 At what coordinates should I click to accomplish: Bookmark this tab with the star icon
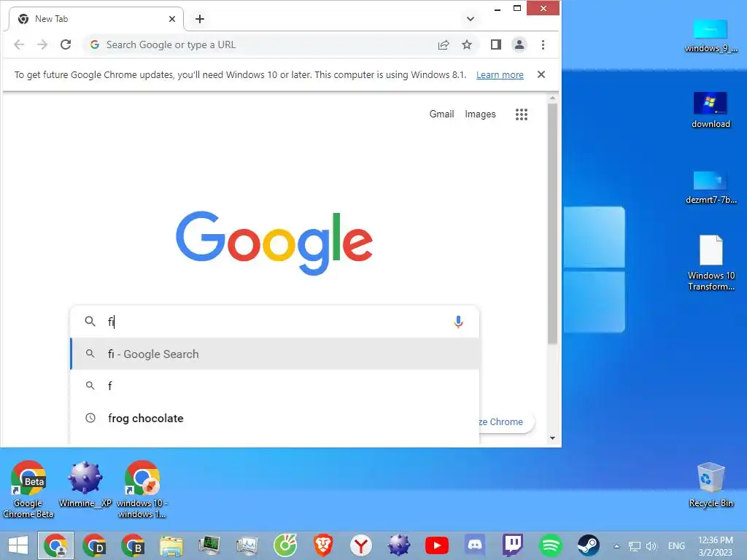[467, 44]
